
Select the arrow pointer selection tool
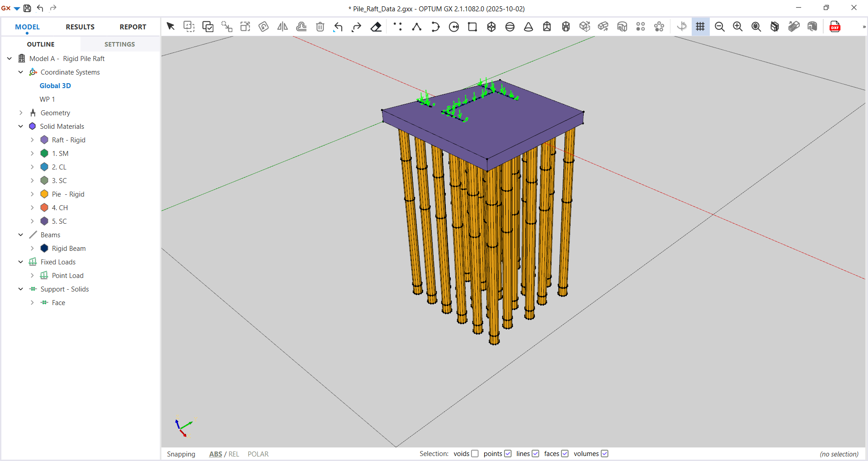(170, 27)
